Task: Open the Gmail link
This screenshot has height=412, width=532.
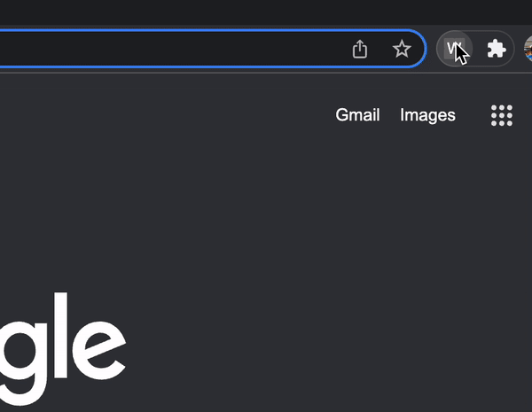Action: point(357,115)
